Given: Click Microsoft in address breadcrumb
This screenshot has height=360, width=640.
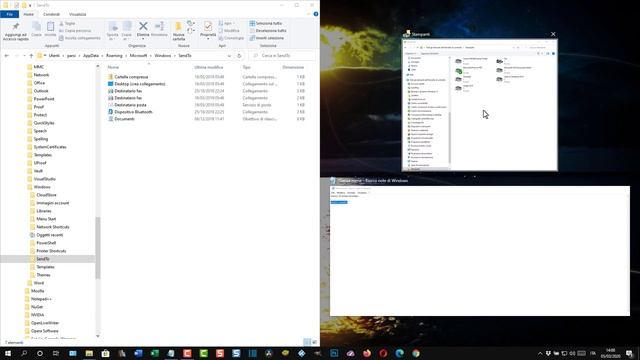Looking at the screenshot, I should 138,56.
